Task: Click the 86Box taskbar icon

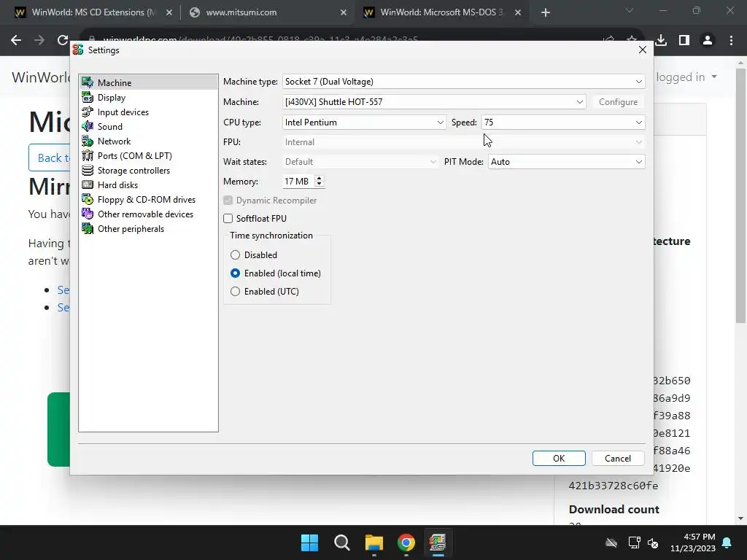Action: click(438, 542)
